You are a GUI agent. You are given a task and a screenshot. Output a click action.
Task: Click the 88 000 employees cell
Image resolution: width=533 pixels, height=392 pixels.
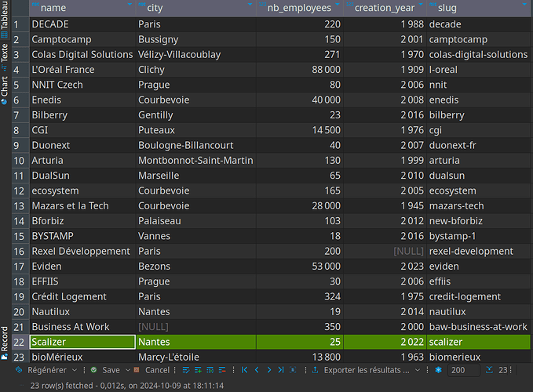[x=300, y=70]
